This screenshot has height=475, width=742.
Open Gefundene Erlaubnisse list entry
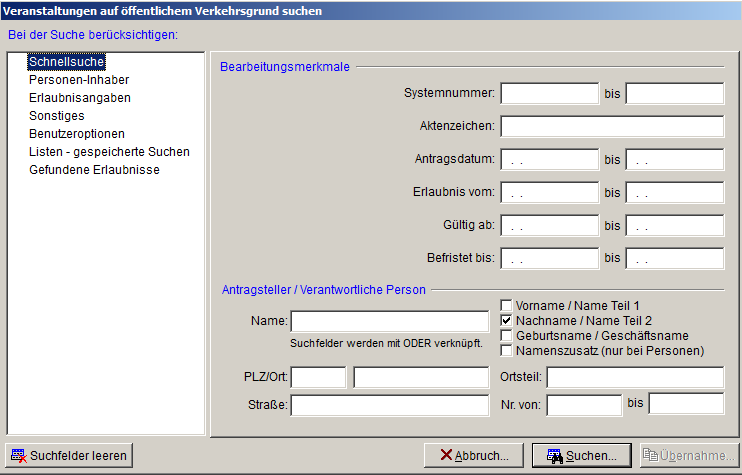click(94, 170)
